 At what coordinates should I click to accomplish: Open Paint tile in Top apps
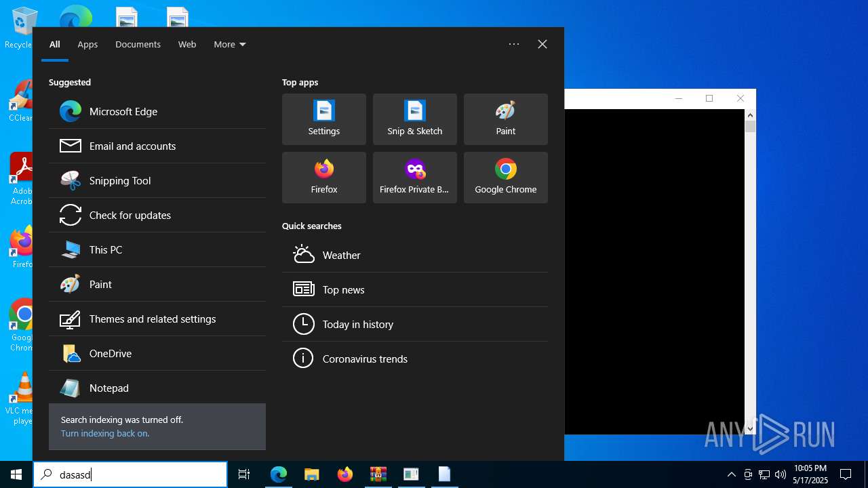pyautogui.click(x=506, y=119)
